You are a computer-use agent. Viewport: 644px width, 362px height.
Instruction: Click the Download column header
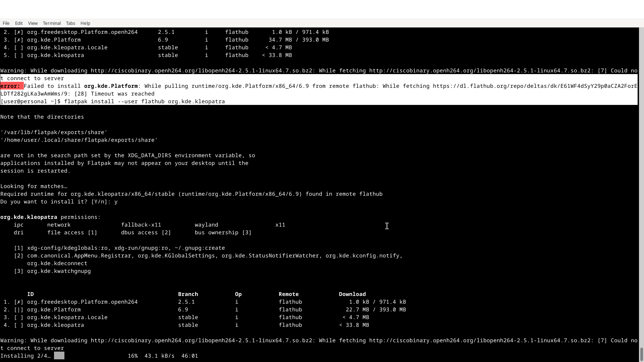pos(352,294)
